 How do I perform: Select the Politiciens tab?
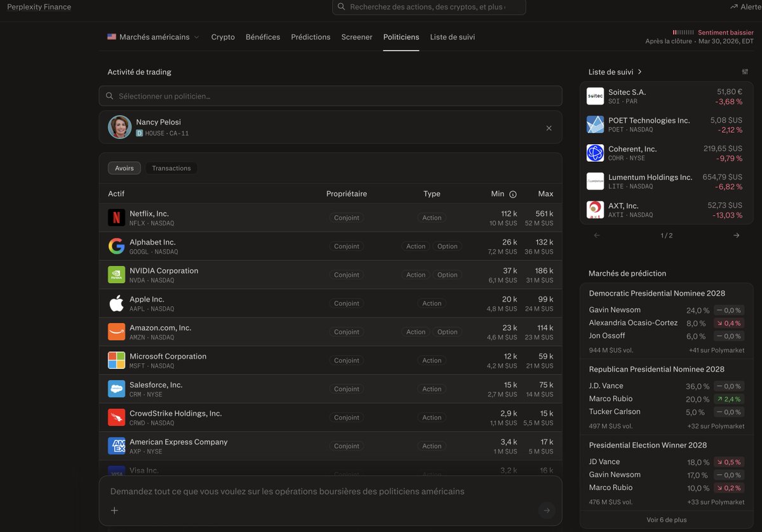[401, 37]
